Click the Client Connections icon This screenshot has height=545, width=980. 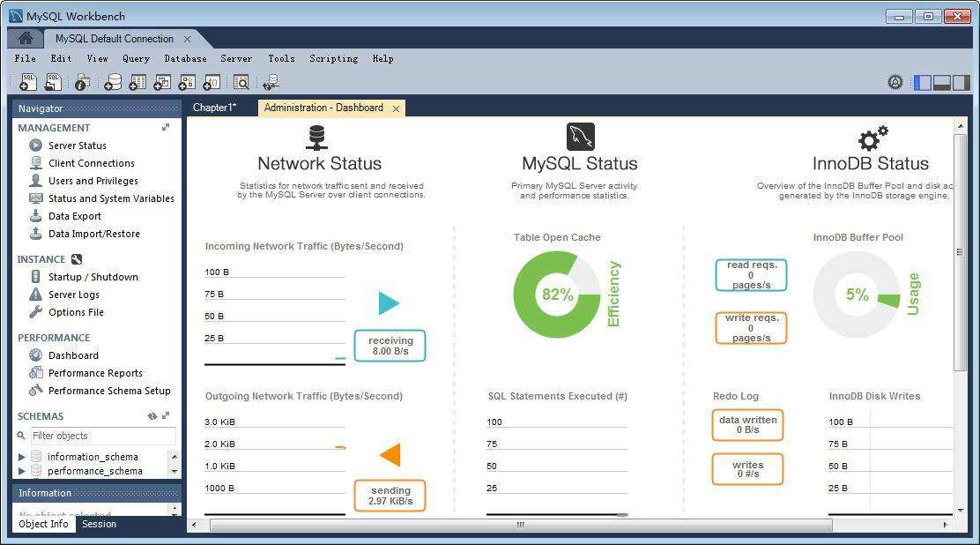(35, 162)
